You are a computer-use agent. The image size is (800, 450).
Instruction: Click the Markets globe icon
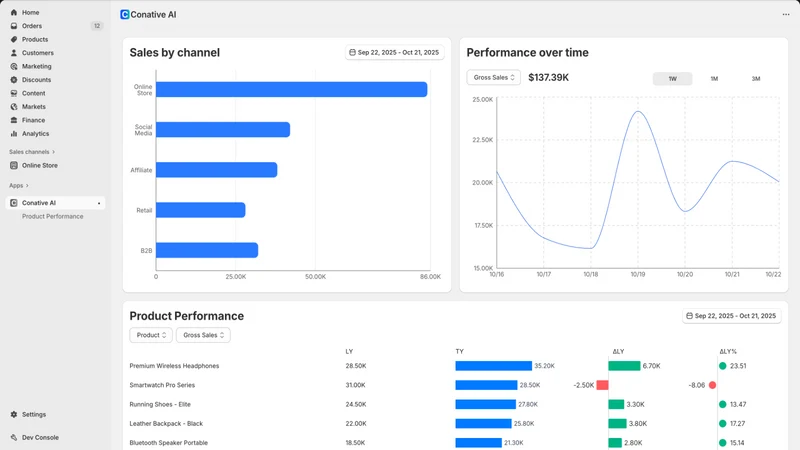(x=14, y=107)
